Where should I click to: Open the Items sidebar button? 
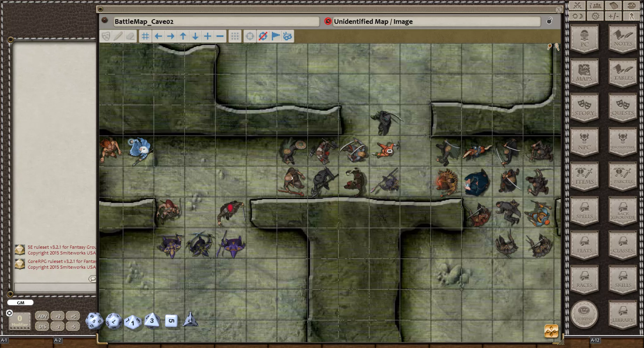click(584, 176)
